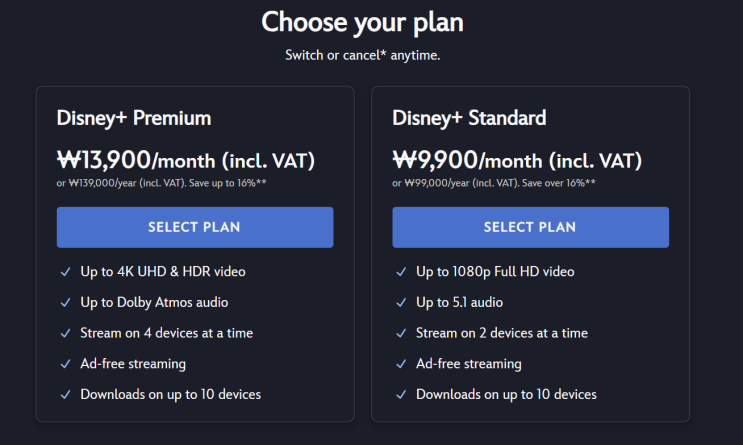Click the Standard plan's Downloads checkmark icon
Viewport: 743px width, 445px height.
point(401,395)
